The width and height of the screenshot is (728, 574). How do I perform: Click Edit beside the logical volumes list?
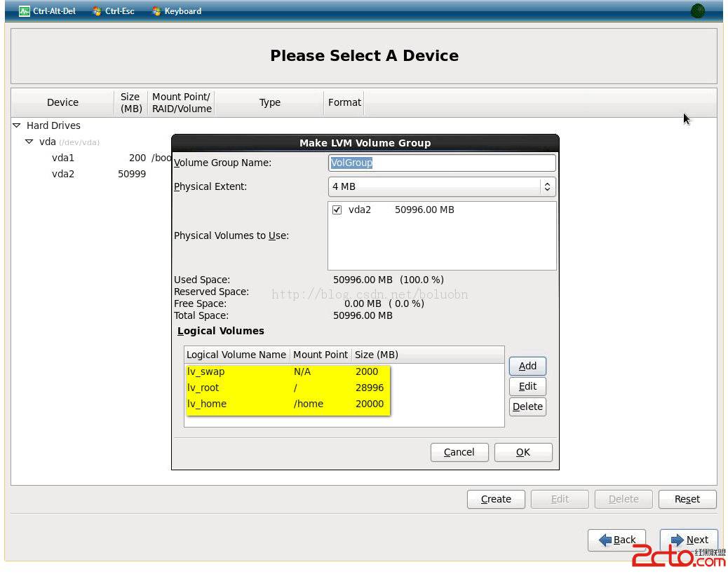(527, 387)
